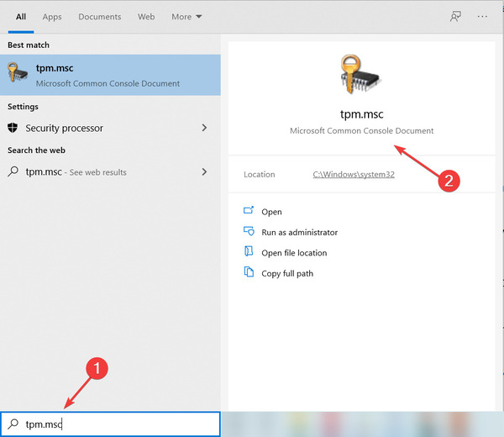
Task: Click the Open action icon
Action: [x=249, y=211]
